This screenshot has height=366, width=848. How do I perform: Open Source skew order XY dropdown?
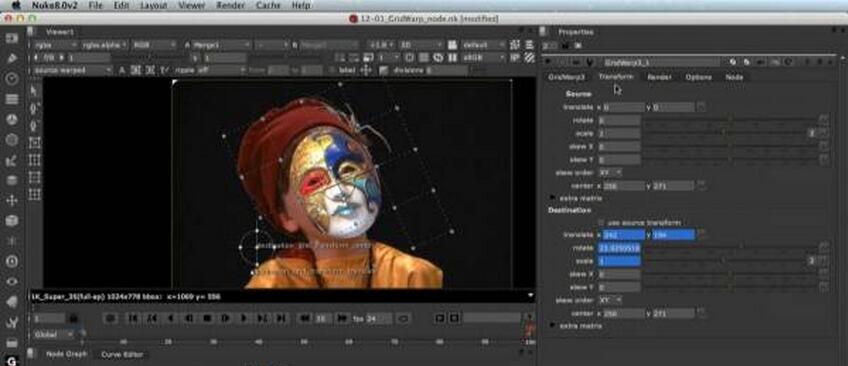coord(611,172)
